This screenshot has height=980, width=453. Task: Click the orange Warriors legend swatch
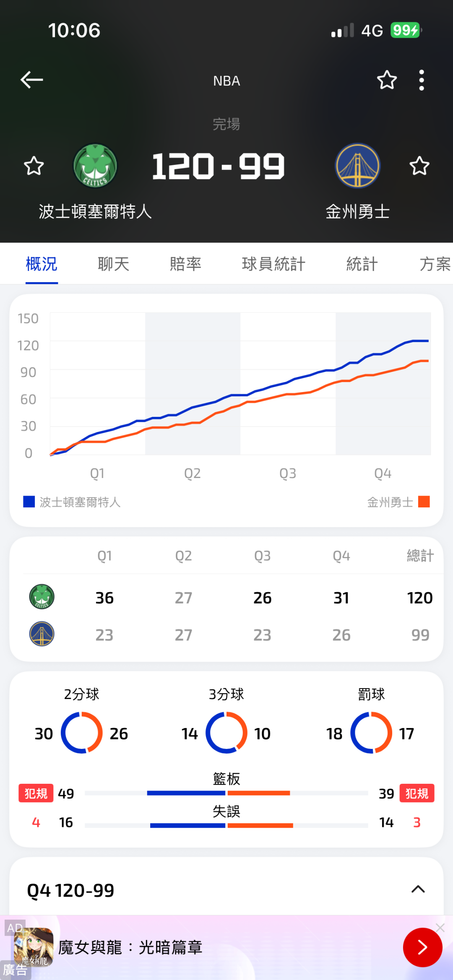point(424,502)
